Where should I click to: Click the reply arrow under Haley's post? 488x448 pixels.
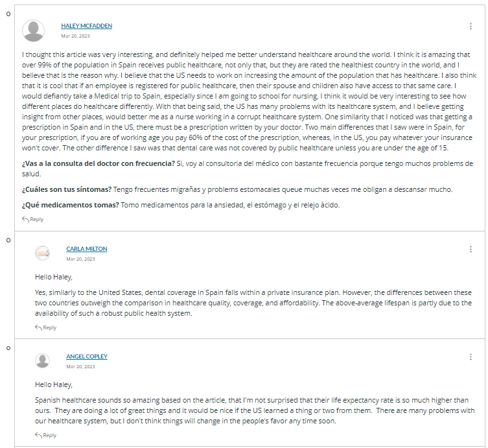[25, 219]
